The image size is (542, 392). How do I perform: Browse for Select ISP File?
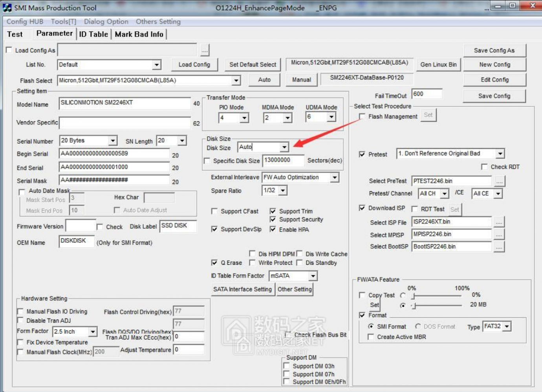pos(499,222)
